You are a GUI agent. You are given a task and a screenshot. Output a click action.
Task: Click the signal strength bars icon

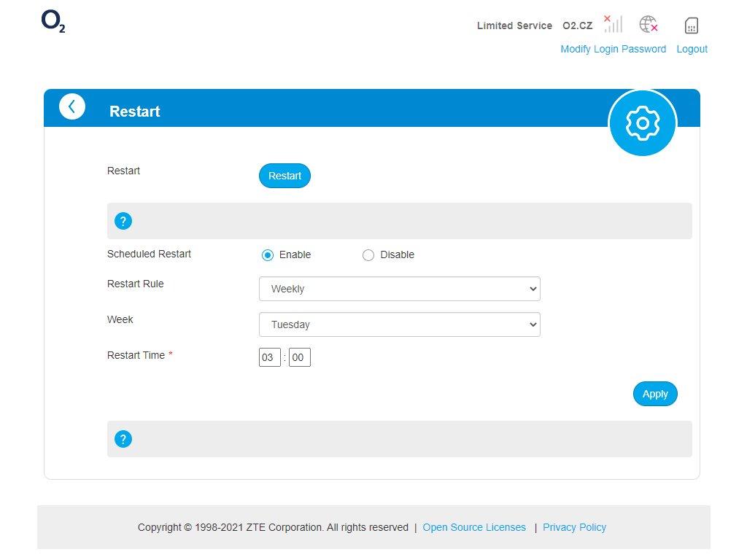[613, 24]
